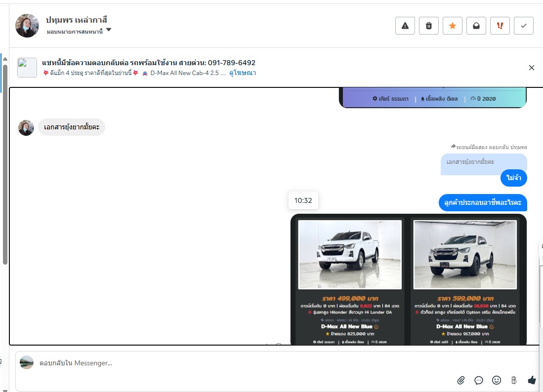Attach a file with paperclip icon
Image resolution: width=543 pixels, height=392 pixels.
pyautogui.click(x=460, y=381)
